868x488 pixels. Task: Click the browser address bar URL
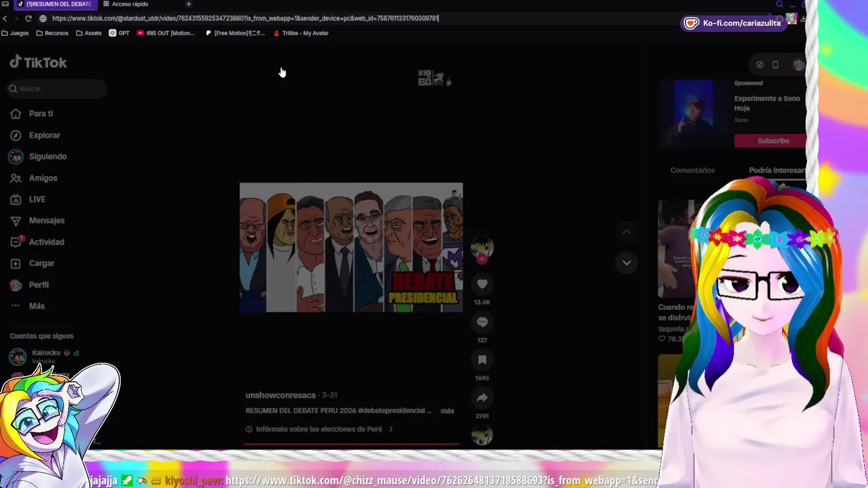coord(245,18)
